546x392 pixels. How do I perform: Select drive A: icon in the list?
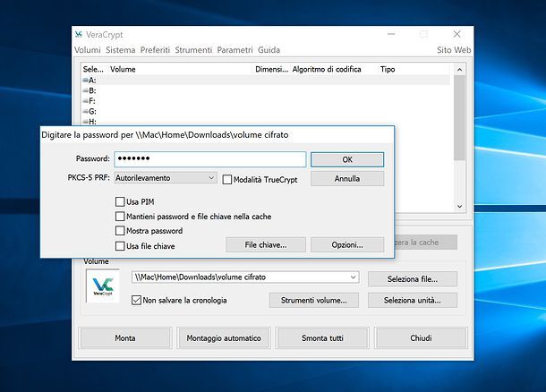pos(85,80)
